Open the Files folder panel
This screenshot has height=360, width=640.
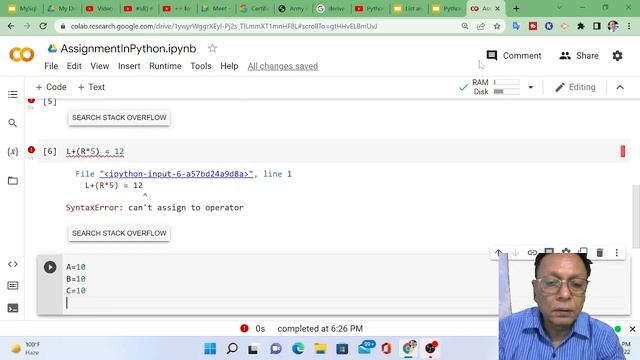tap(13, 180)
